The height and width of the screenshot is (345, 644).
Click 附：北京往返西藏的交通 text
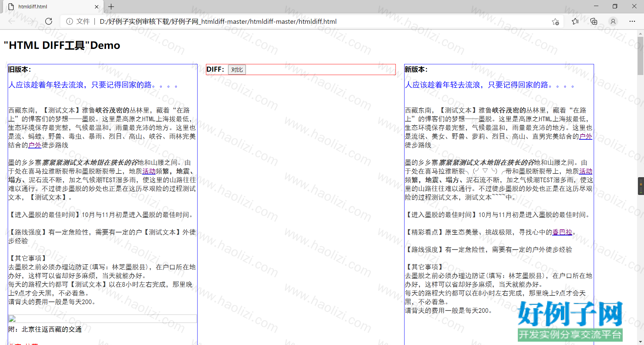coord(45,329)
